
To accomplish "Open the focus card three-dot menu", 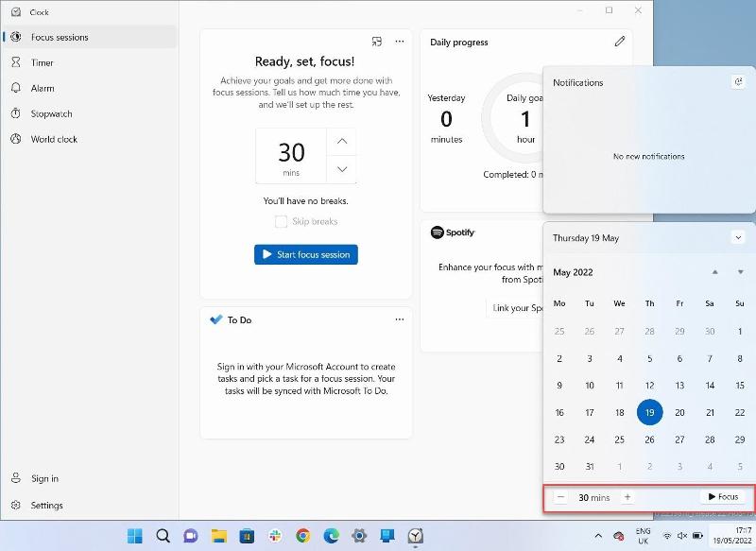I will pyautogui.click(x=400, y=42).
